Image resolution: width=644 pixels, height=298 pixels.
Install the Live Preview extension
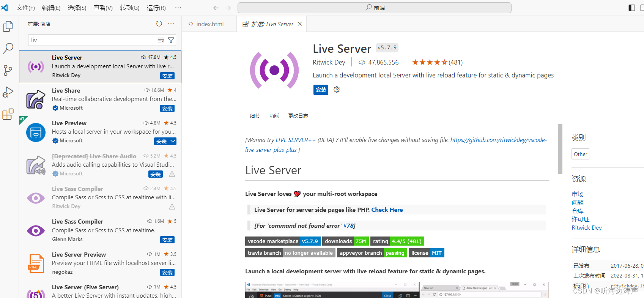click(x=162, y=141)
